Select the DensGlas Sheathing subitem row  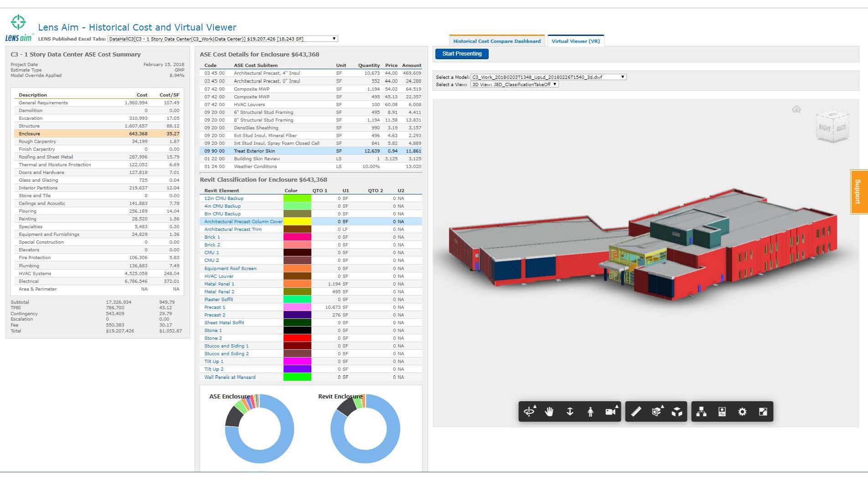tap(311, 128)
